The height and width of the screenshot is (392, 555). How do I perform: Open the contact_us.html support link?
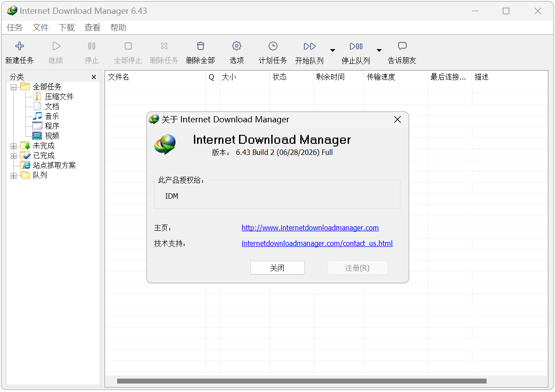(317, 244)
